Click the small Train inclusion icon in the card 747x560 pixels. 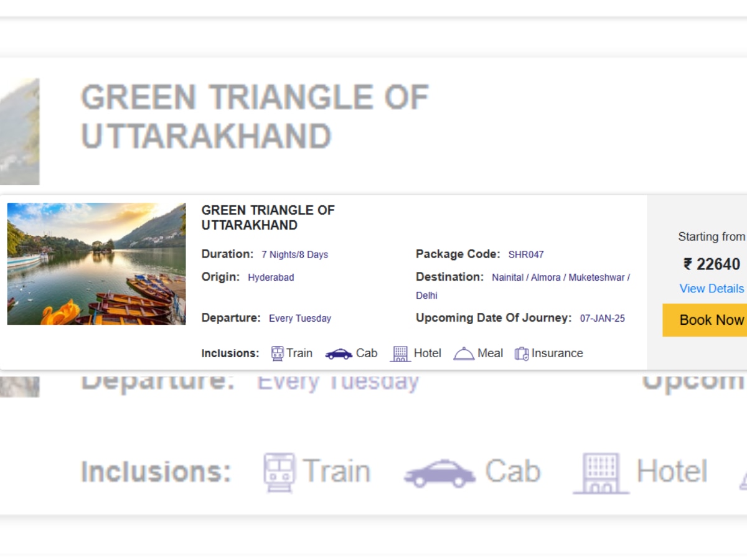[x=278, y=353]
